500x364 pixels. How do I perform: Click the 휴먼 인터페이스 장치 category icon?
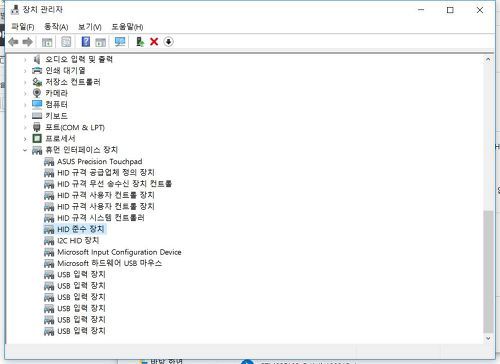point(37,150)
